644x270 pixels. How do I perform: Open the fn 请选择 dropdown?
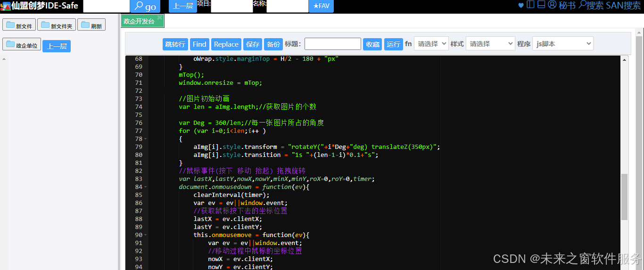coord(431,43)
